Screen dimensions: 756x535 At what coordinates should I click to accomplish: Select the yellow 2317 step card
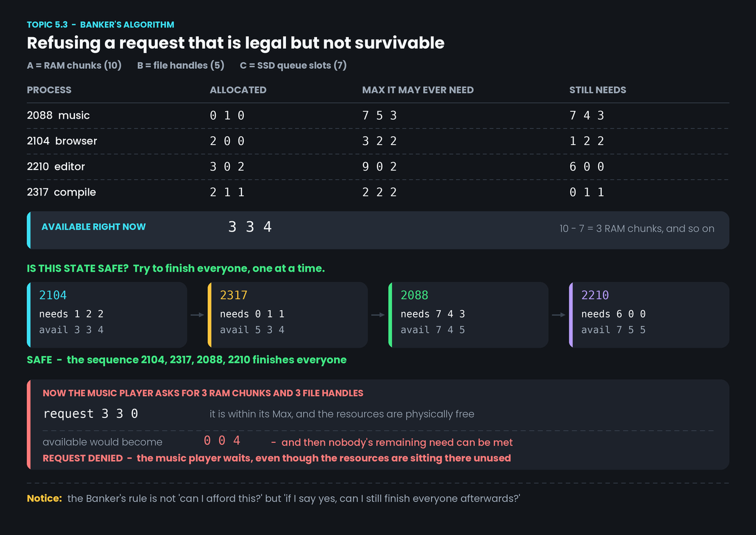[287, 315]
